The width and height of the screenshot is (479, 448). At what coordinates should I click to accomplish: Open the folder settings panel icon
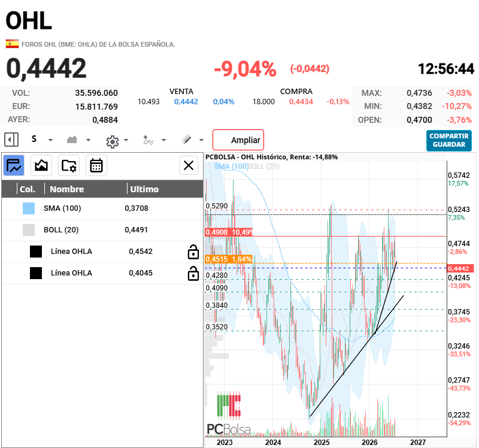pos(69,165)
